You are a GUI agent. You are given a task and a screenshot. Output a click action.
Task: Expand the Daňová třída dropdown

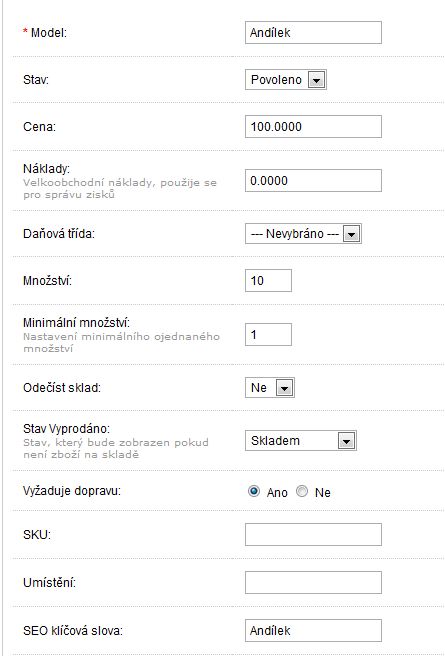click(303, 233)
